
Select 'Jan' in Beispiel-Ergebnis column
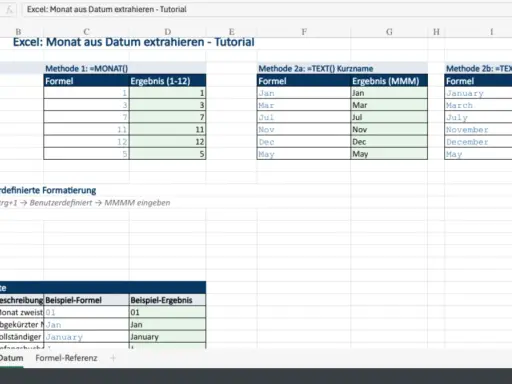tap(168, 324)
